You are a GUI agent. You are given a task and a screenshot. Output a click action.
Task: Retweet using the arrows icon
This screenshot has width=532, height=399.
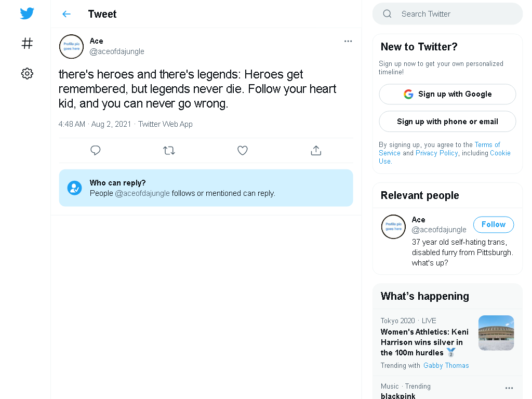point(169,150)
